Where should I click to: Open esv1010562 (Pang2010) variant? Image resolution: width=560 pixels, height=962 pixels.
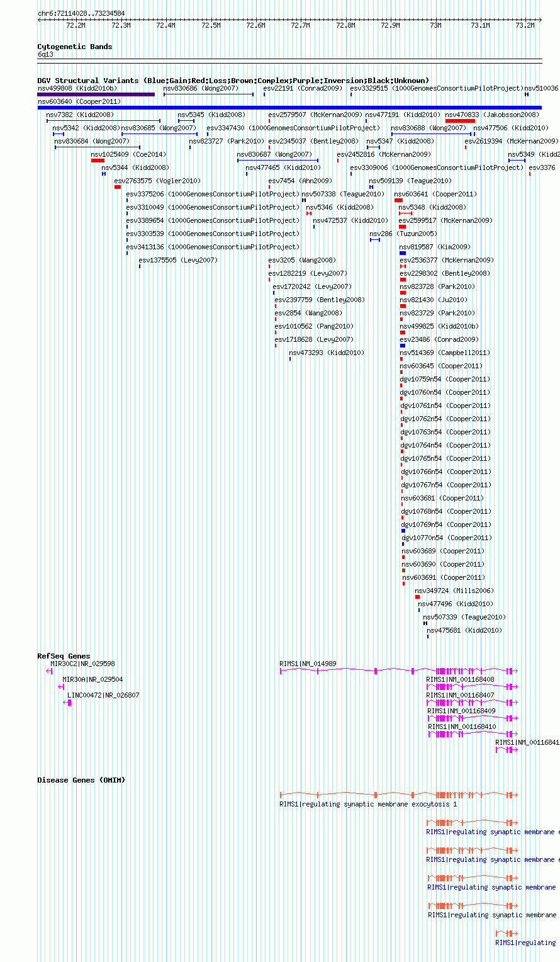314,326
